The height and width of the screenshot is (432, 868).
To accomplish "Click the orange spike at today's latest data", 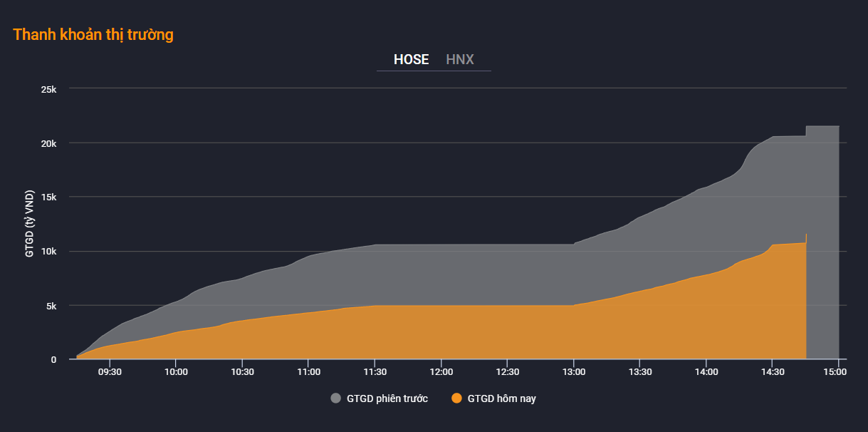I will [x=806, y=237].
